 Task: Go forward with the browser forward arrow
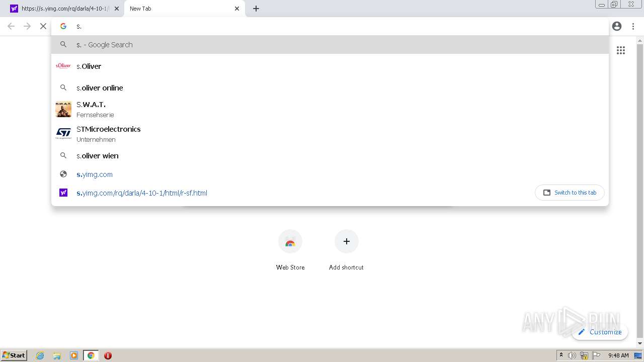pyautogui.click(x=27, y=26)
